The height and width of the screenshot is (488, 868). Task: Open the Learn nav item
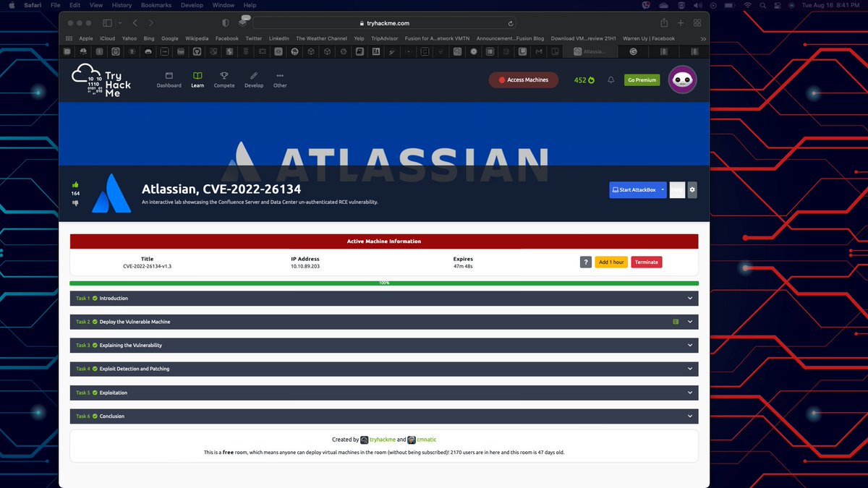197,80
